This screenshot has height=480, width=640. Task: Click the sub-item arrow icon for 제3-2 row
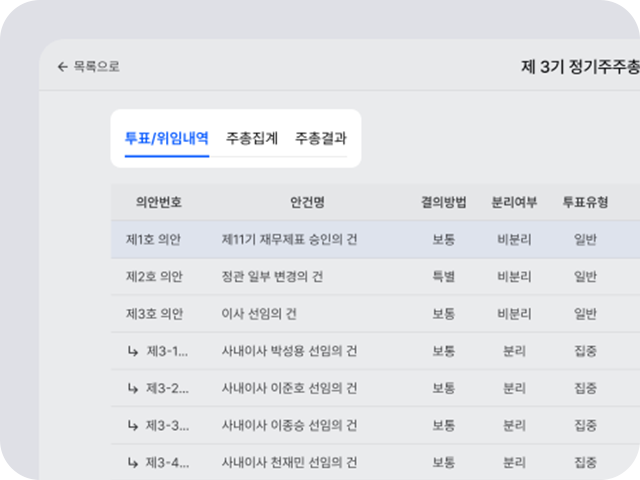(x=133, y=388)
